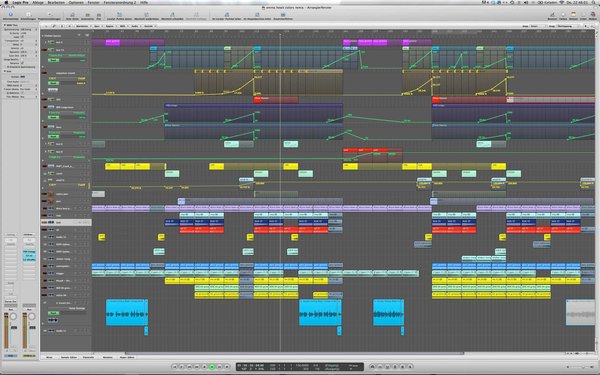Open the Informationen inspector toolbar icon
This screenshot has height=375, width=600.
click(x=10, y=16)
